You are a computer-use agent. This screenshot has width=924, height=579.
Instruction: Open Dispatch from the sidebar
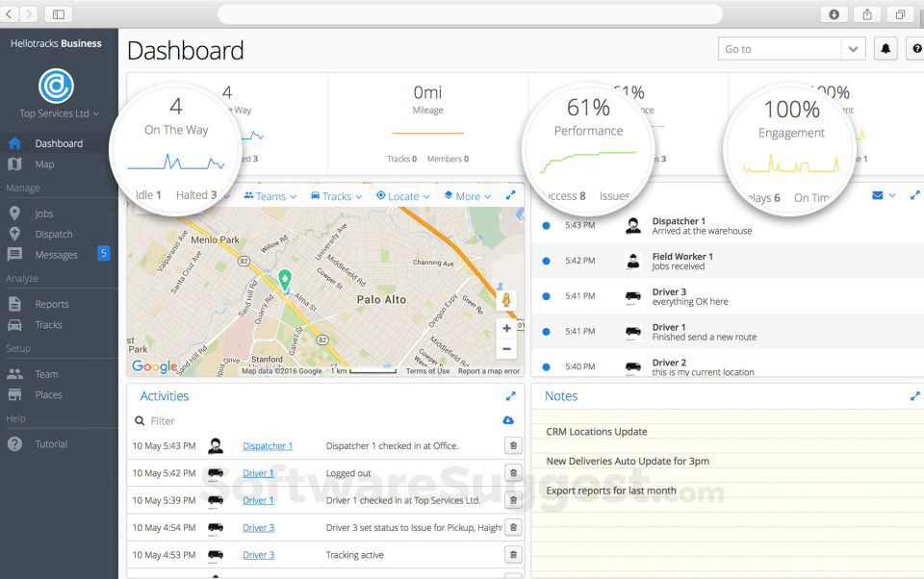click(x=53, y=234)
